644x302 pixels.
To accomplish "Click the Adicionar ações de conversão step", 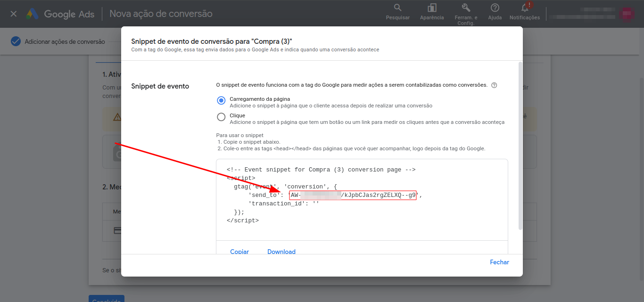I will pyautogui.click(x=65, y=41).
